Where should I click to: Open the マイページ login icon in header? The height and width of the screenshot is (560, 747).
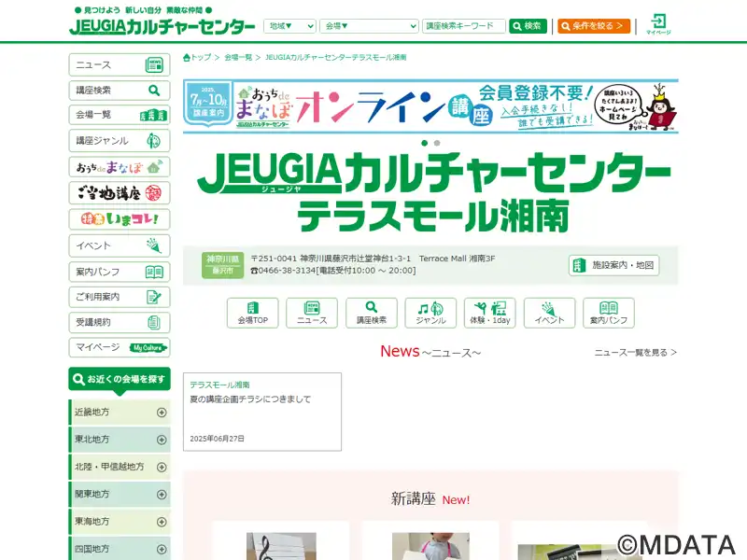tap(658, 24)
